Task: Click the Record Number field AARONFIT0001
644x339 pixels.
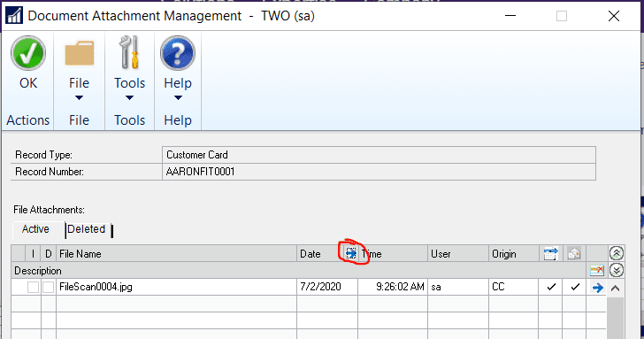Action: (379, 172)
